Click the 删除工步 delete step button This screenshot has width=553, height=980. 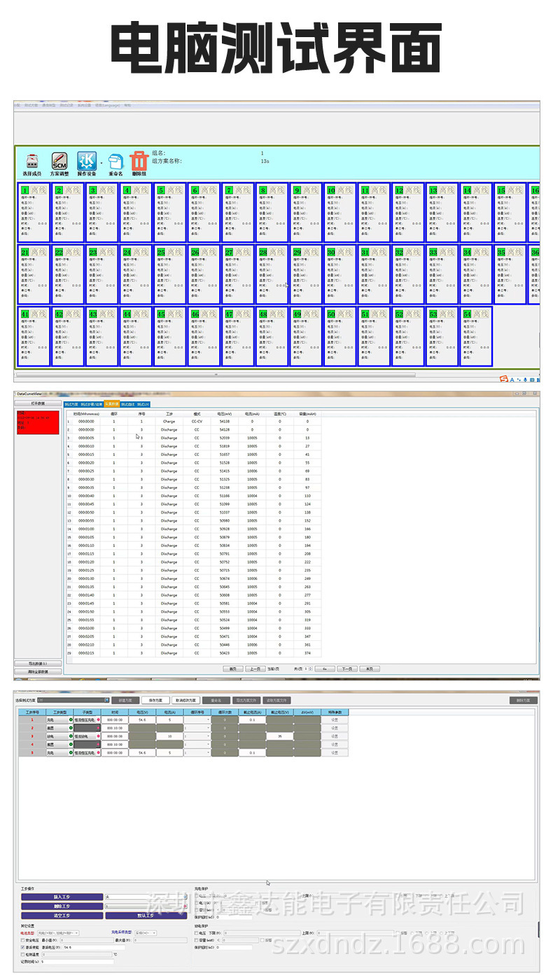point(62,906)
